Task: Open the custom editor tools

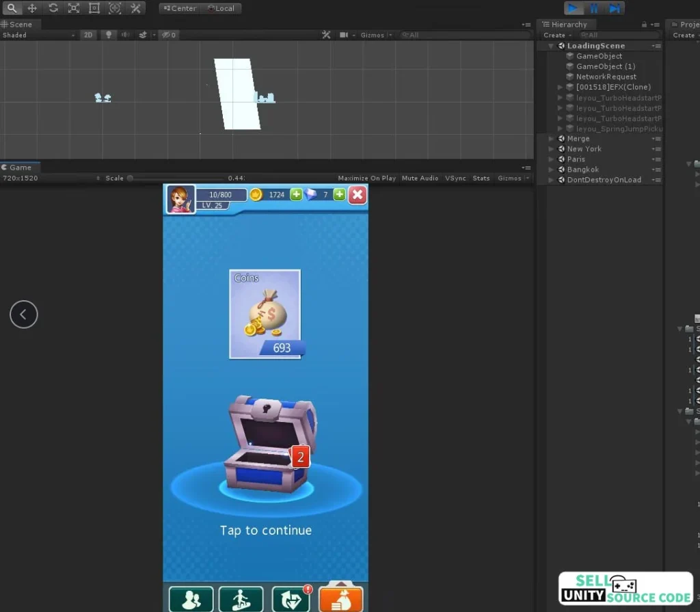Action: (x=136, y=8)
